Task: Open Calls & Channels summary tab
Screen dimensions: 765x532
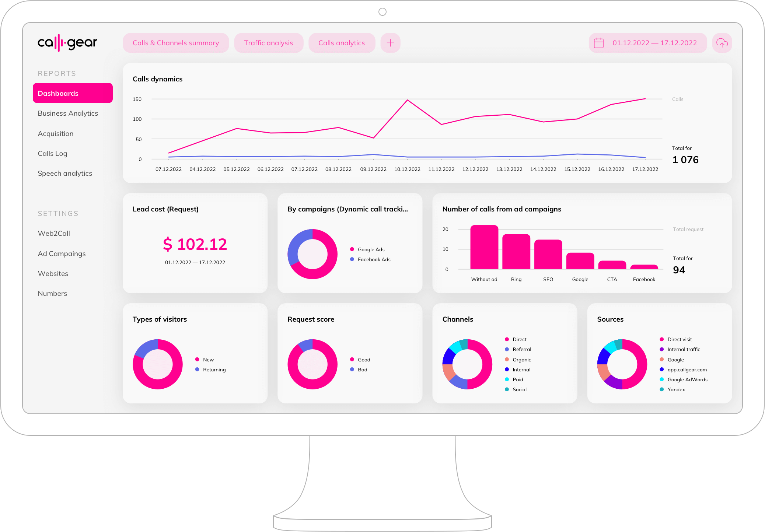Action: [176, 43]
